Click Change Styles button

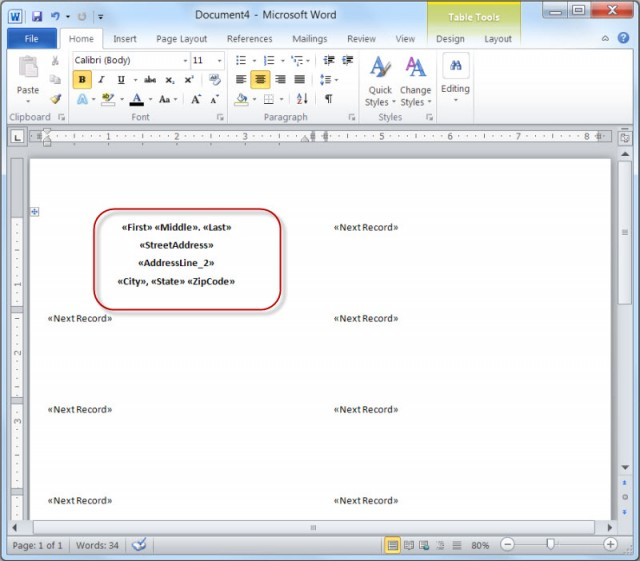point(416,81)
